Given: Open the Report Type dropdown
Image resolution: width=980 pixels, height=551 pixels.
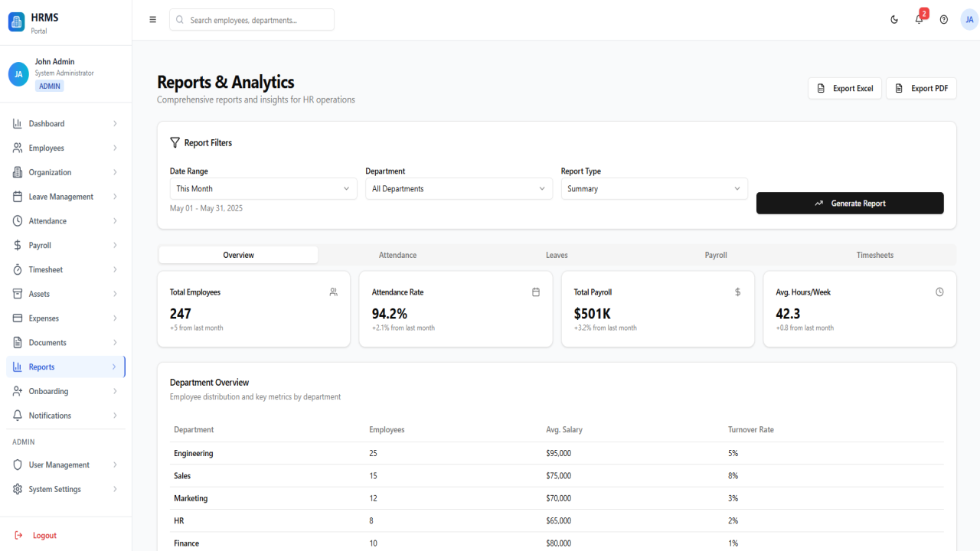Looking at the screenshot, I should [x=655, y=189].
